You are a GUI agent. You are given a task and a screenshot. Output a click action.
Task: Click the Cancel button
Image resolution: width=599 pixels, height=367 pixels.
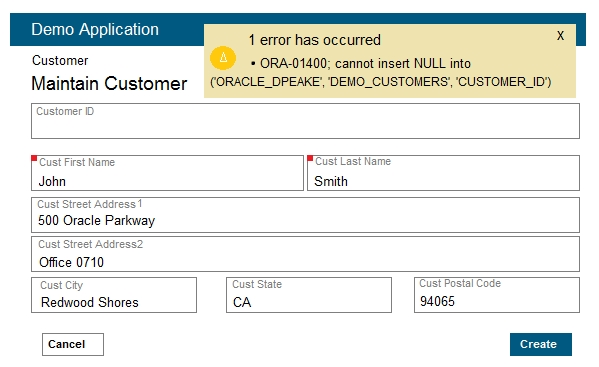point(73,344)
